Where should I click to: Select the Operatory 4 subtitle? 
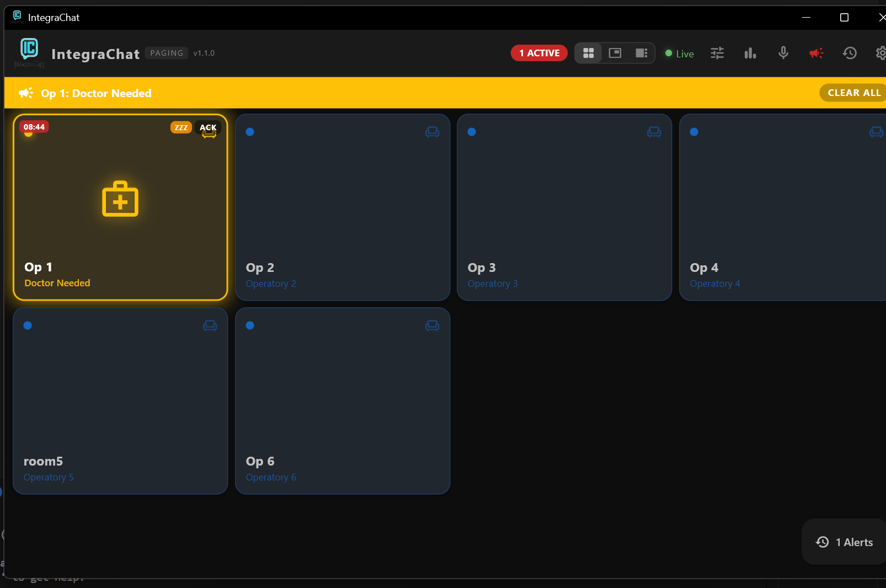(x=715, y=284)
